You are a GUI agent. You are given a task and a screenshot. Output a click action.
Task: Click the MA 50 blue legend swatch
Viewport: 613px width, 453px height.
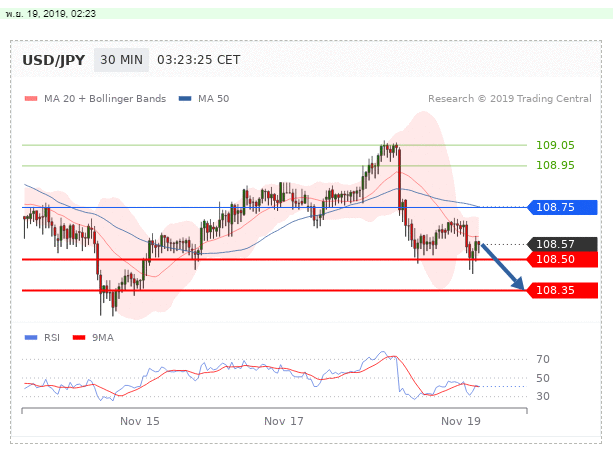[185, 98]
